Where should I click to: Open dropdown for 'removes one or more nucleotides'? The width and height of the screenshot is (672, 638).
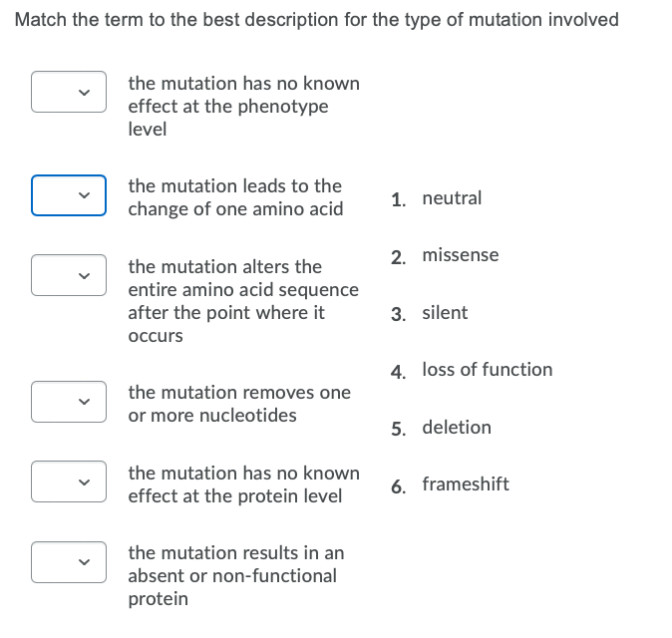69,401
